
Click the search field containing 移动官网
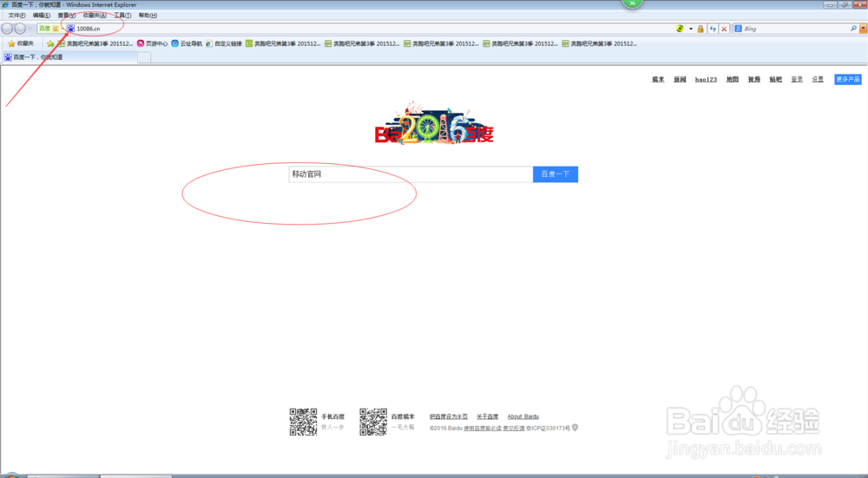click(x=411, y=174)
